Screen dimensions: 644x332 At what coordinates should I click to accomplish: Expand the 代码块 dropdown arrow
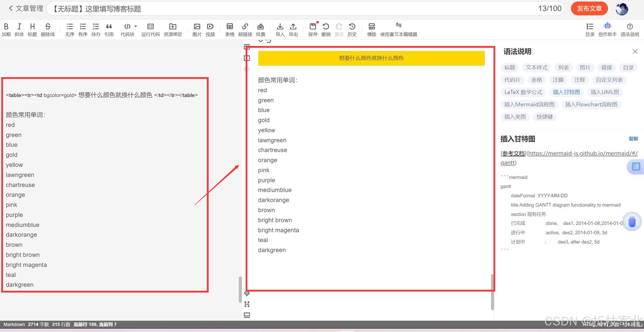point(136,26)
